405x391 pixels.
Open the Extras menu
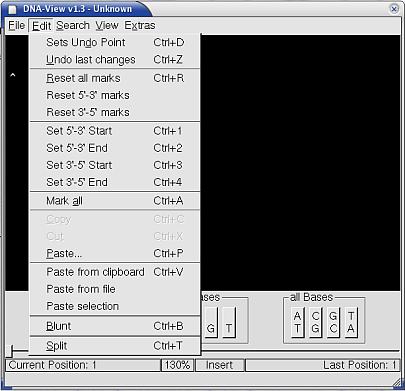[x=140, y=25]
